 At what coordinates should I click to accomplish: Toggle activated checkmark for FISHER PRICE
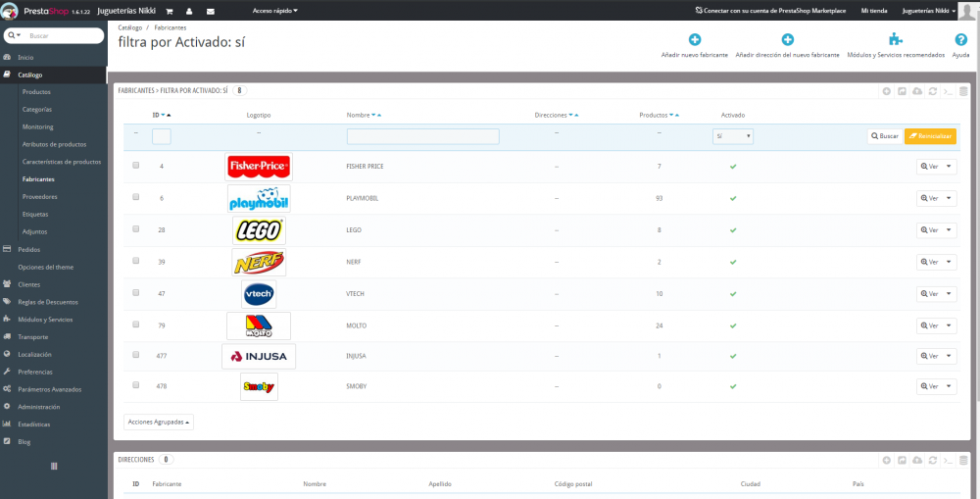(733, 167)
